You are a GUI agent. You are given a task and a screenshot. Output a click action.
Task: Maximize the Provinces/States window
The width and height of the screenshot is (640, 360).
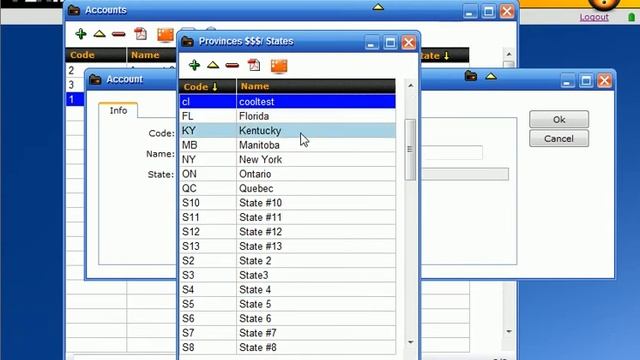[x=390, y=42]
